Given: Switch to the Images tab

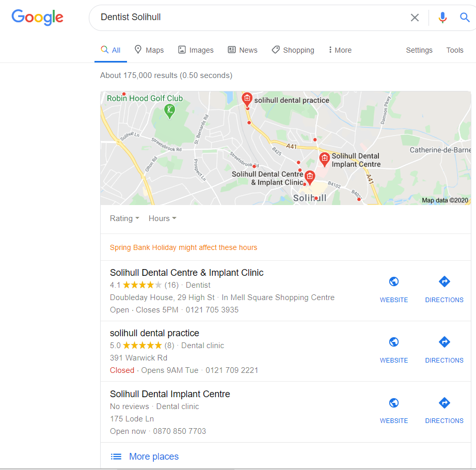Looking at the screenshot, I should pyautogui.click(x=196, y=50).
